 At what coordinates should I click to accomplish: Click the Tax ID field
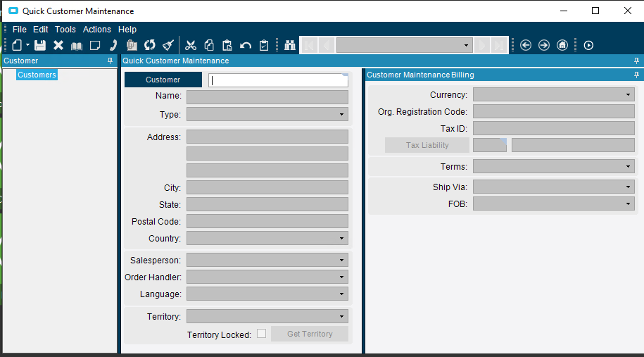click(x=554, y=128)
